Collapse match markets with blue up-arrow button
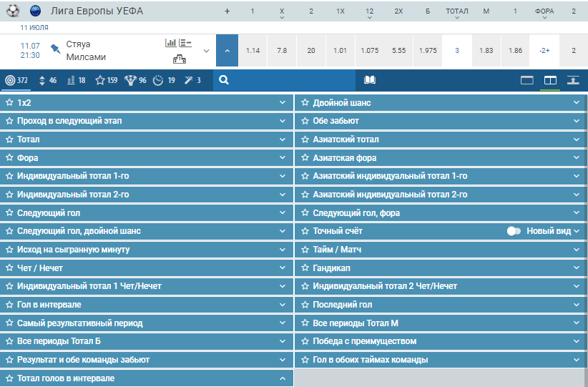The height and width of the screenshot is (387, 588). [227, 51]
